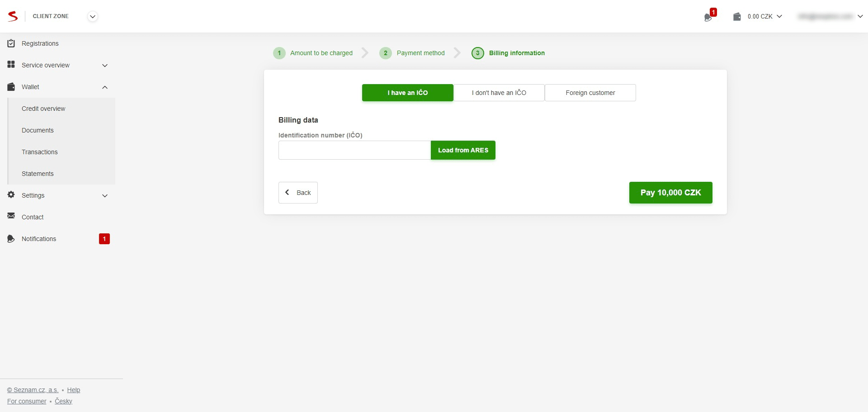Click the Service overview grid icon
Viewport: 868px width, 412px height.
point(11,65)
